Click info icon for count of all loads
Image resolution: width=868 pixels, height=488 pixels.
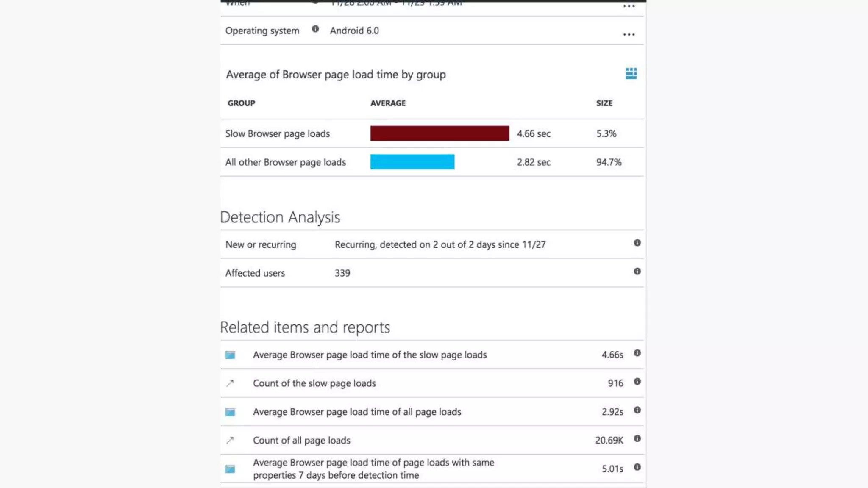point(637,439)
